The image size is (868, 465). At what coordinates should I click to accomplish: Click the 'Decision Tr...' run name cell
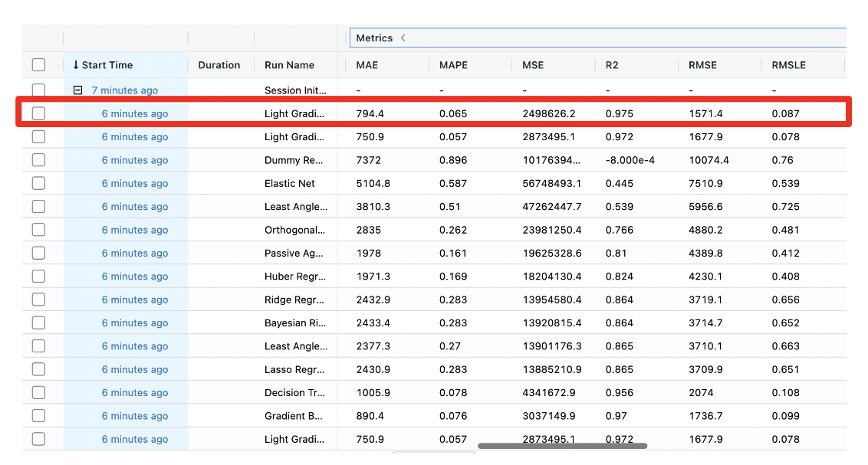pos(294,392)
